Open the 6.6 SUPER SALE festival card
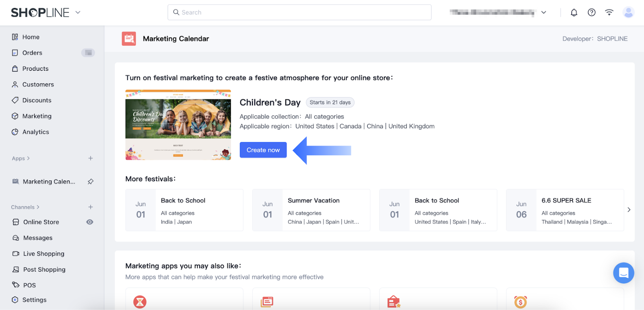 [x=565, y=210]
